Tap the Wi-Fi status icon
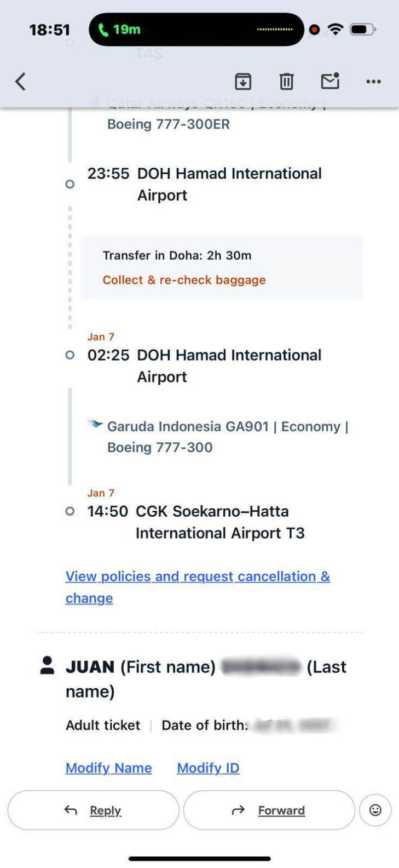Viewport: 399px width, 868px height. coord(335,30)
